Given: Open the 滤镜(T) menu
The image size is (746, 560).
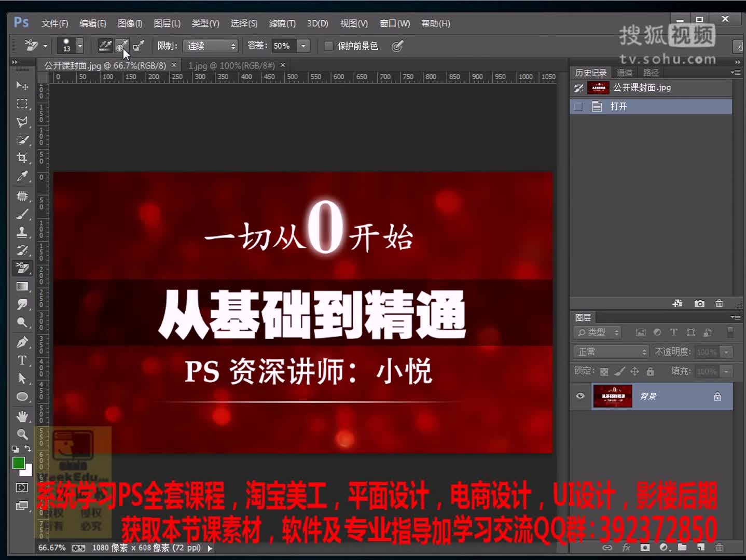Looking at the screenshot, I should tap(282, 23).
